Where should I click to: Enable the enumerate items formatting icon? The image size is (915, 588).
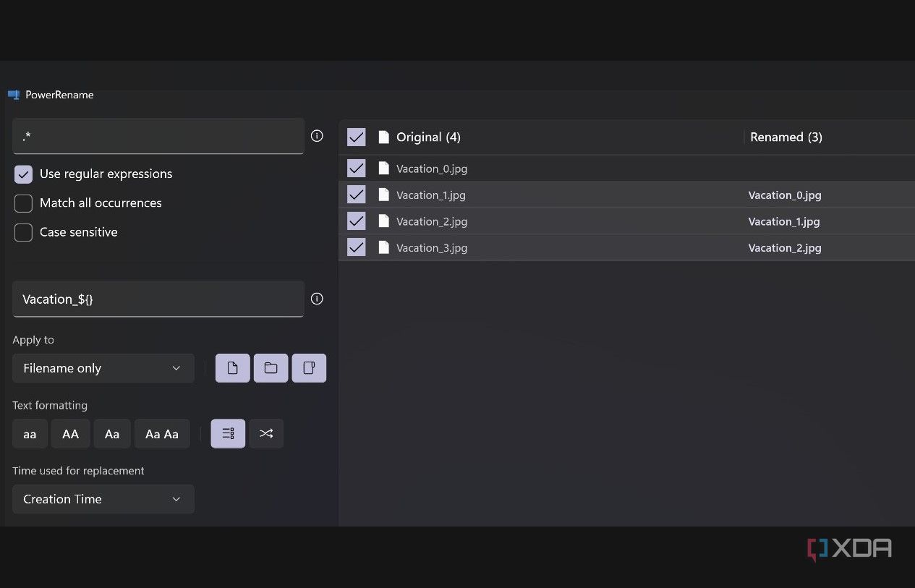(x=228, y=433)
